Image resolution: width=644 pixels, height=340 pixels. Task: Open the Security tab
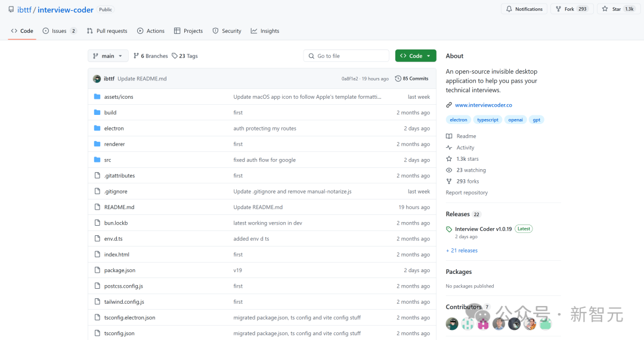tap(227, 31)
